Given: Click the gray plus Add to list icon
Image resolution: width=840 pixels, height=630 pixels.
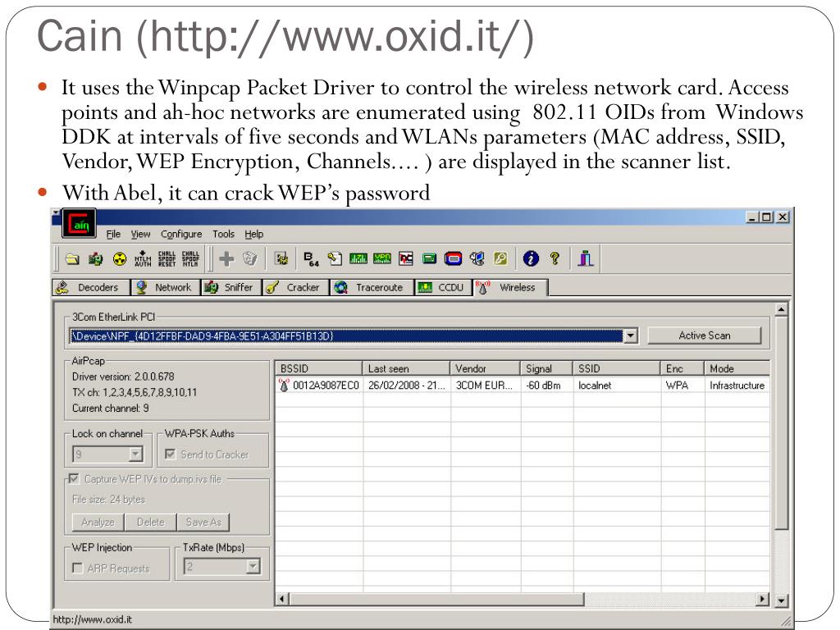Looking at the screenshot, I should coord(226,259).
